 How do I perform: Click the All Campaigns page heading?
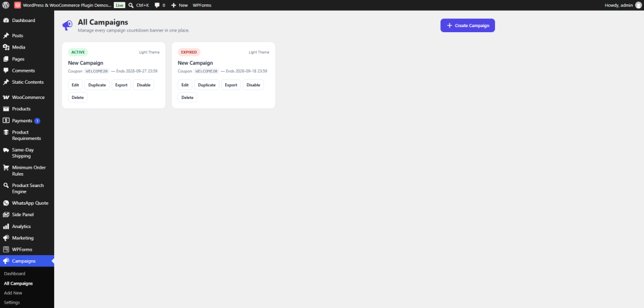[x=103, y=22]
